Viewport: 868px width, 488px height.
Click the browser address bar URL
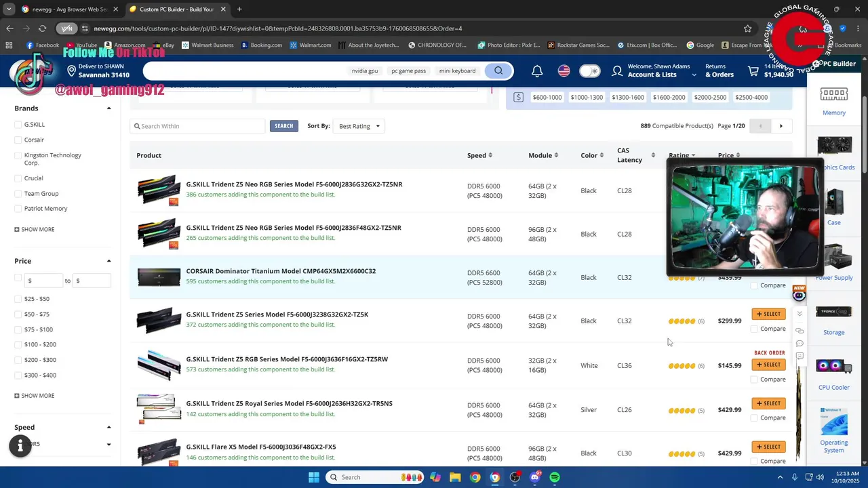pyautogui.click(x=278, y=28)
